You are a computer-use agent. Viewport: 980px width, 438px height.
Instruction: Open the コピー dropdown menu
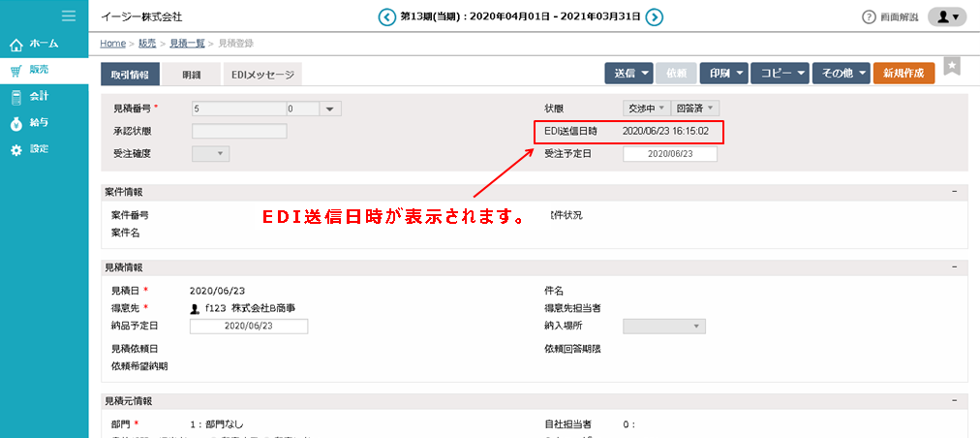coord(780,73)
